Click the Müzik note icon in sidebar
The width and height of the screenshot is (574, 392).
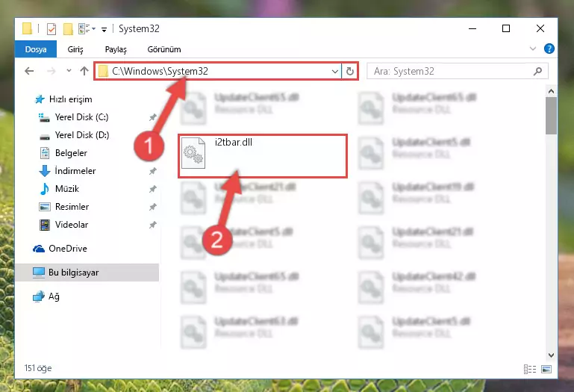click(x=44, y=189)
